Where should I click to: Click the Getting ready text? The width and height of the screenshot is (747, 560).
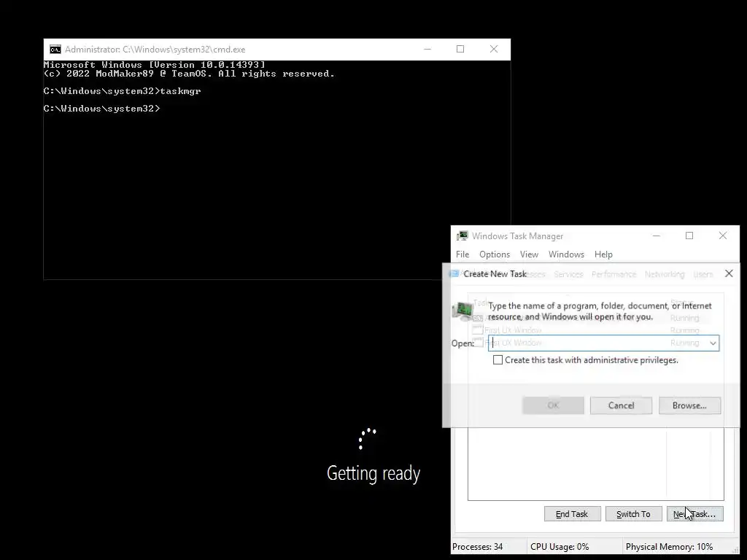373,473
